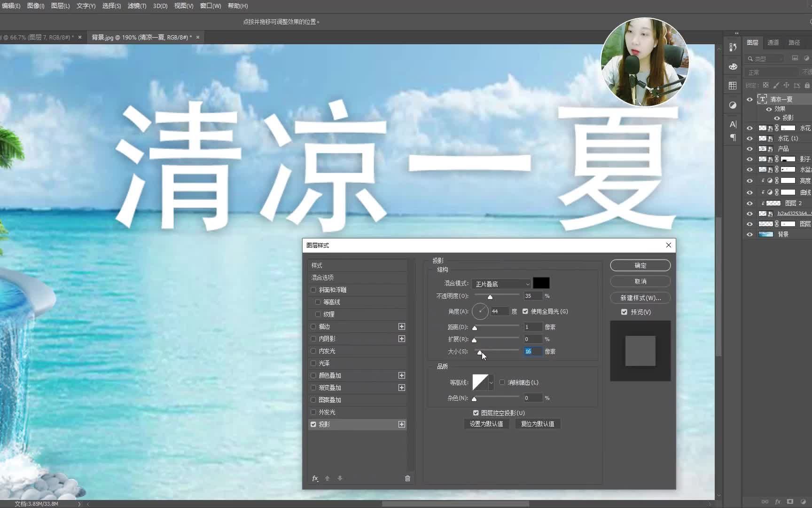Open the Color palette panel icon
The height and width of the screenshot is (508, 812).
[x=733, y=66]
